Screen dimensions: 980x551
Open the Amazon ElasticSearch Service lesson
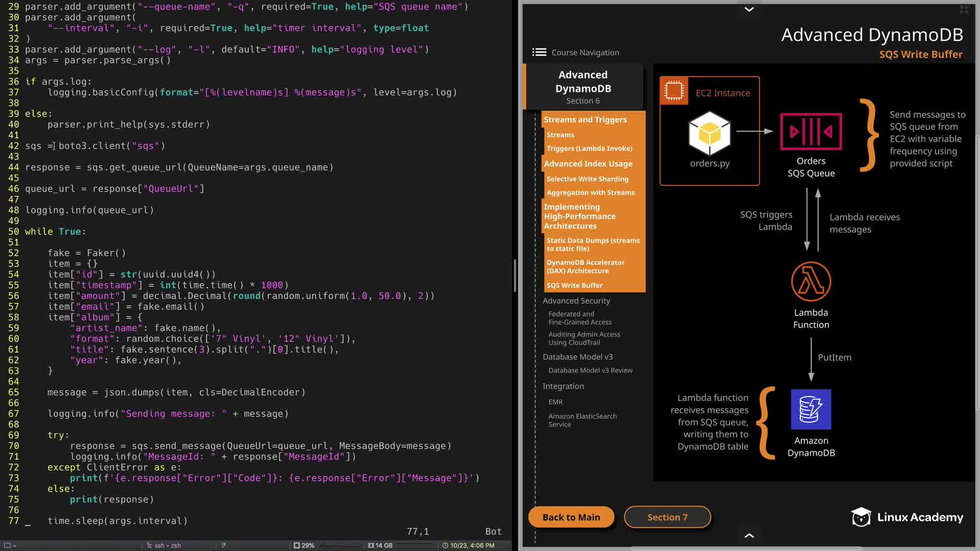[582, 420]
